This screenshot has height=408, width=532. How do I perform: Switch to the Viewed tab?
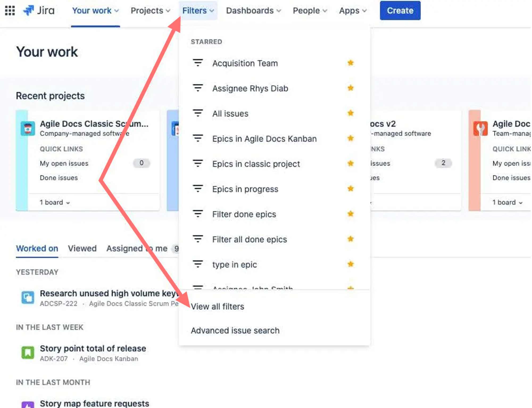pos(82,248)
